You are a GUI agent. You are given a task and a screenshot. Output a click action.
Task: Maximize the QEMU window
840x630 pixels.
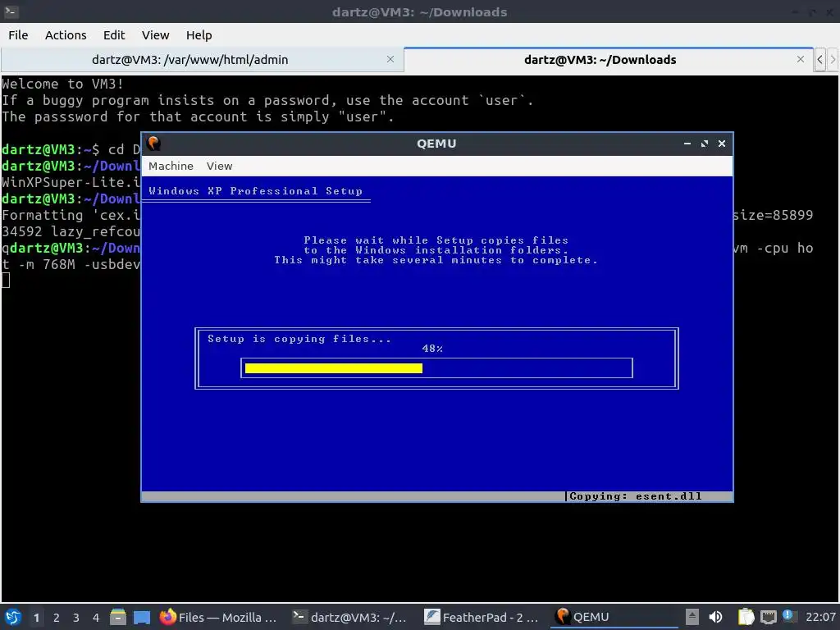tap(705, 144)
